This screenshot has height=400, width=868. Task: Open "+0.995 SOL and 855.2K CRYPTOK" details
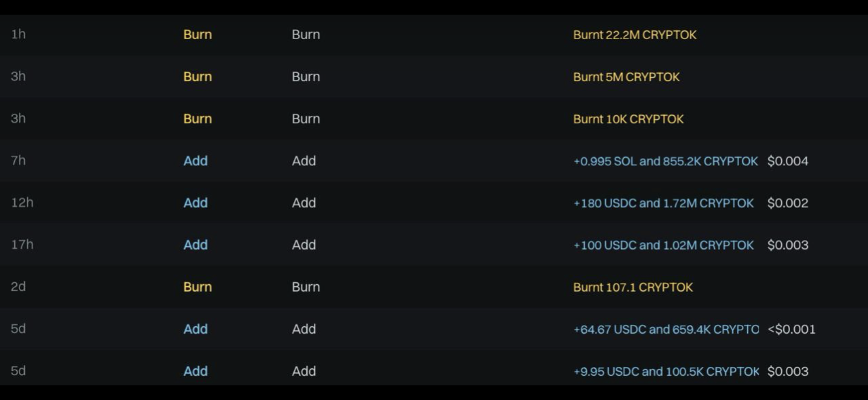pos(665,161)
